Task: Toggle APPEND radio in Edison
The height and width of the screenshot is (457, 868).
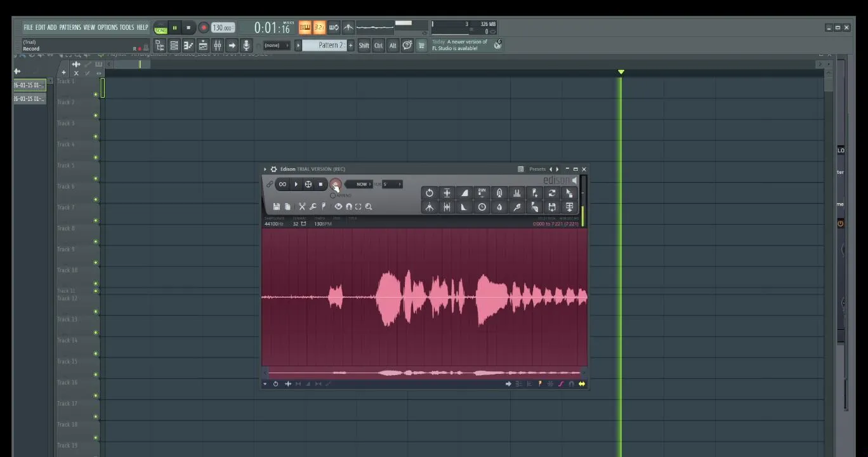Action: tap(332, 195)
